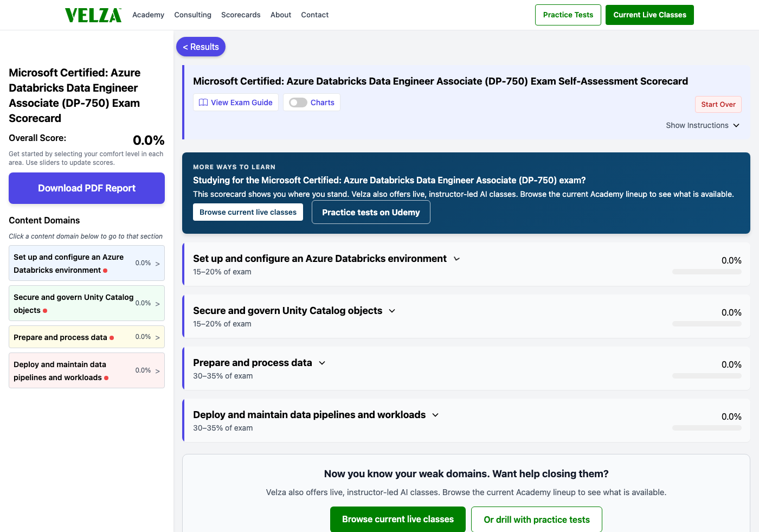
Task: Expand chevron next to Secure and govern Unity Catalog objects
Action: (392, 311)
